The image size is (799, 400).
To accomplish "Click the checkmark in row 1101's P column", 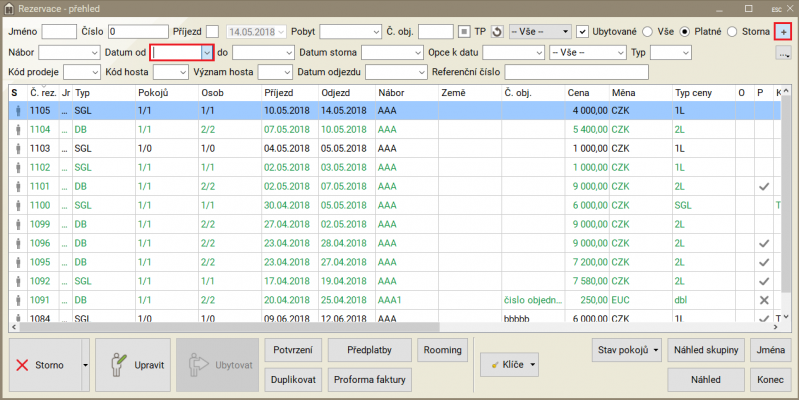I will click(763, 186).
